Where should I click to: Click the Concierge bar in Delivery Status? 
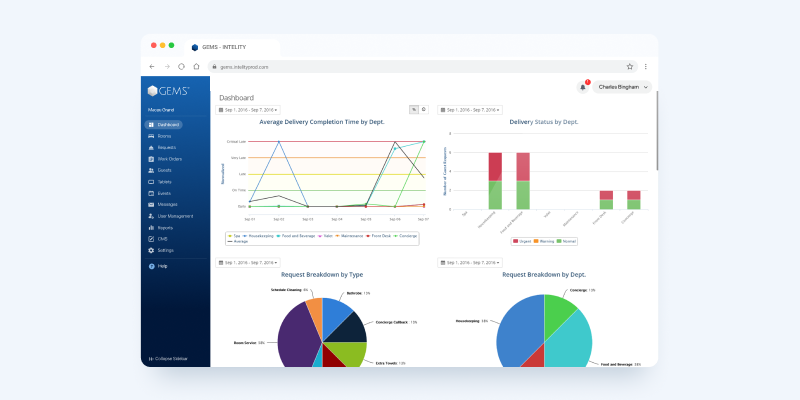[x=634, y=200]
